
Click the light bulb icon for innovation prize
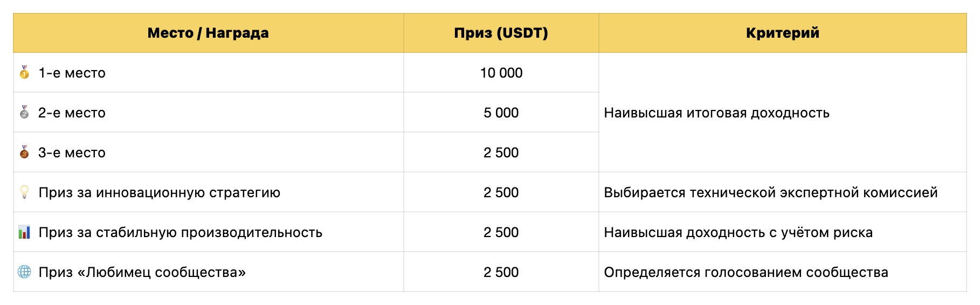24,192
